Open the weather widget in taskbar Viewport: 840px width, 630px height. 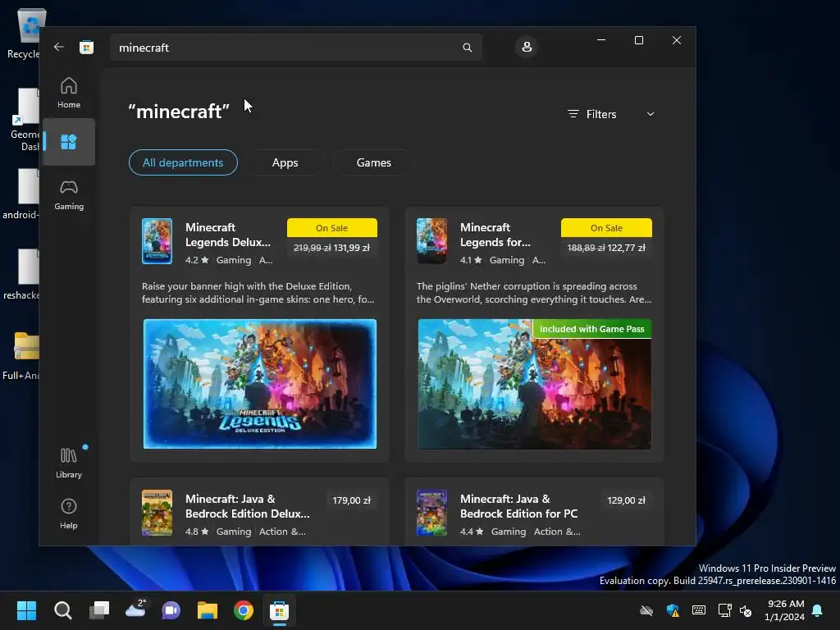pyautogui.click(x=135, y=609)
